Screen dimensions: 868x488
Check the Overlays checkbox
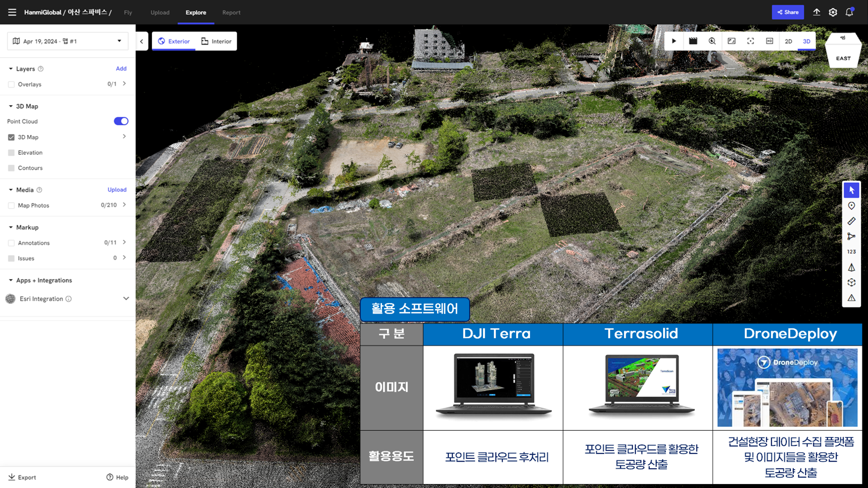(11, 84)
